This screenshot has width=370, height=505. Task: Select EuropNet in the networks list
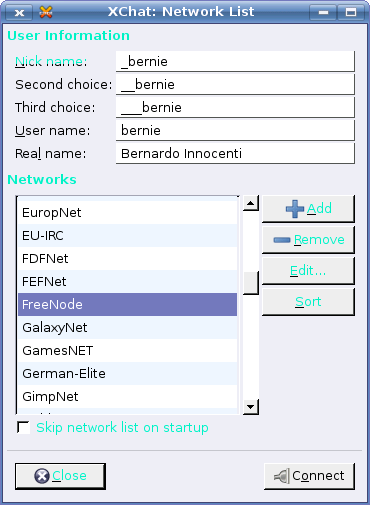click(127, 213)
